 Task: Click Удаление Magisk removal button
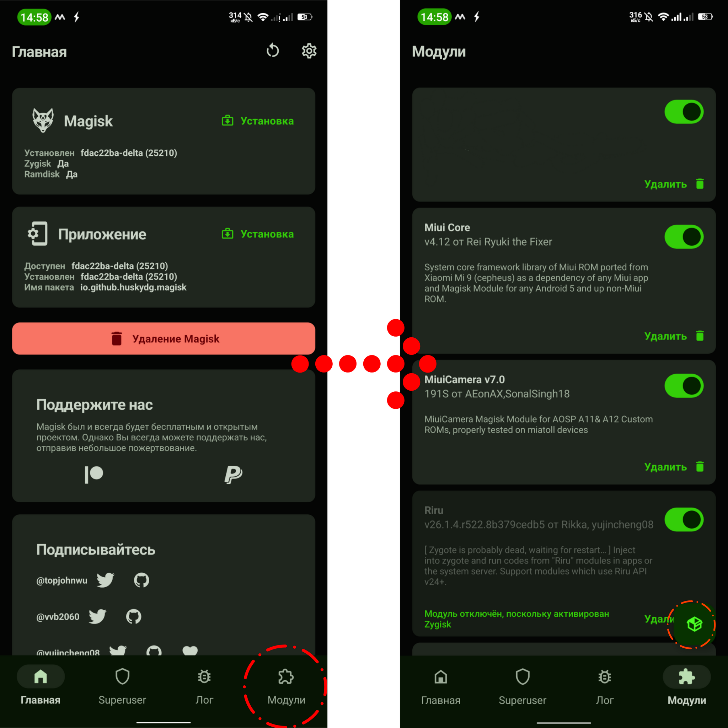163,339
